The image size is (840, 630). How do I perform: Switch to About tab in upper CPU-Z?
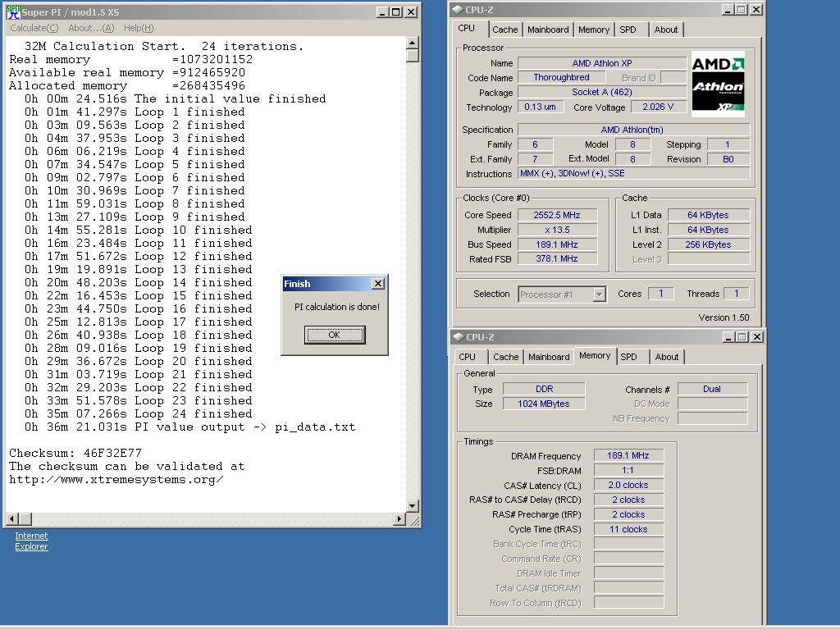[666, 30]
